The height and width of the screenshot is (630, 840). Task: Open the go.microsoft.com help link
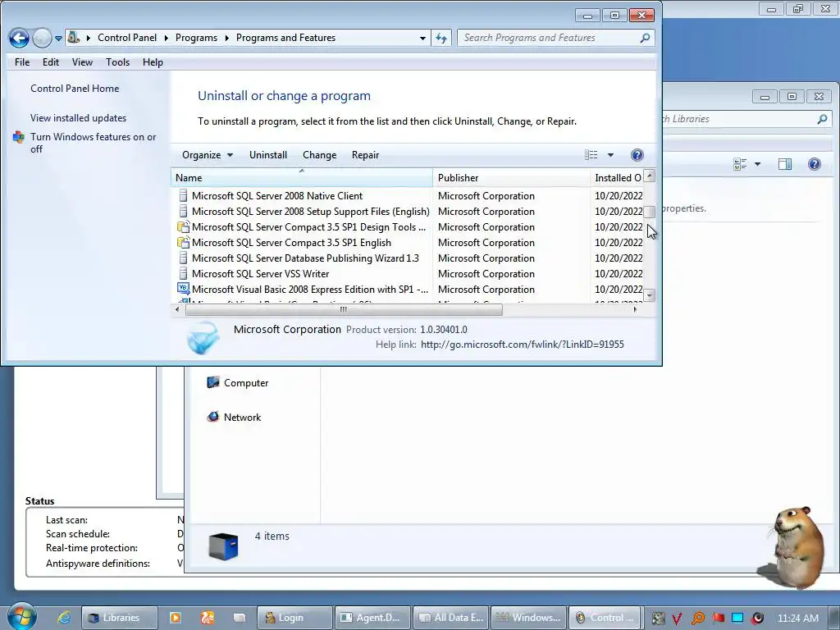523,345
